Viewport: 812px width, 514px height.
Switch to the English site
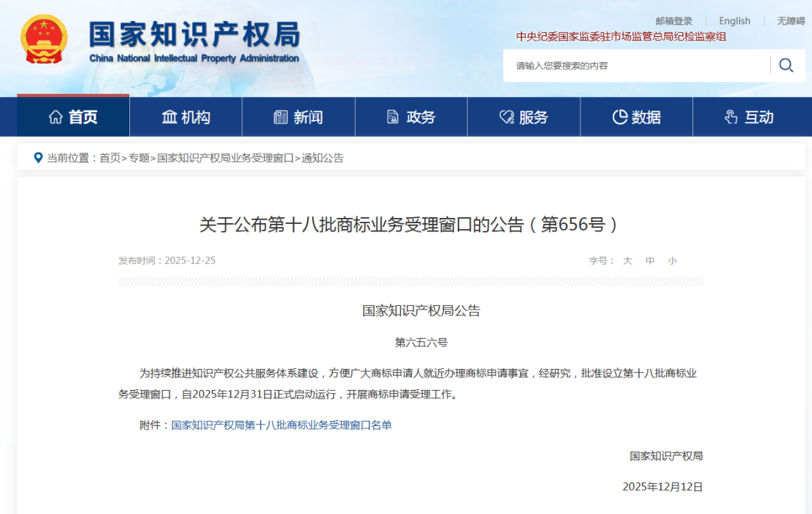pyautogui.click(x=734, y=21)
